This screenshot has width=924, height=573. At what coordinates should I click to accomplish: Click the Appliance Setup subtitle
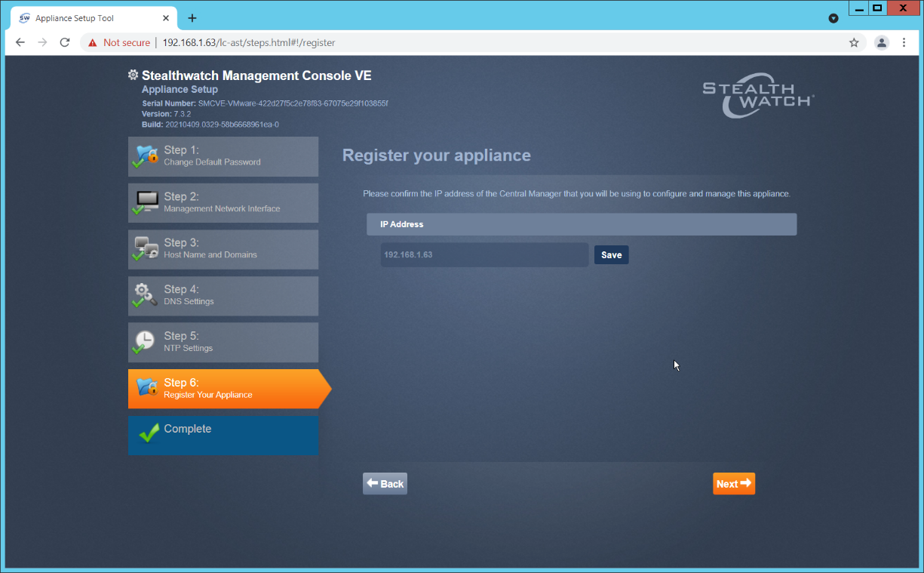click(x=180, y=89)
